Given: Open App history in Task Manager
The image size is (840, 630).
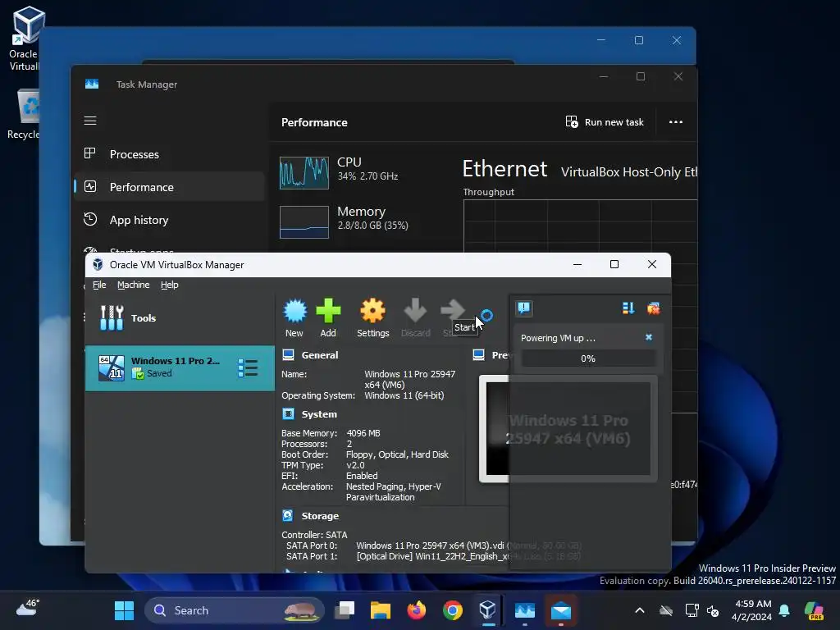Looking at the screenshot, I should click(169, 220).
